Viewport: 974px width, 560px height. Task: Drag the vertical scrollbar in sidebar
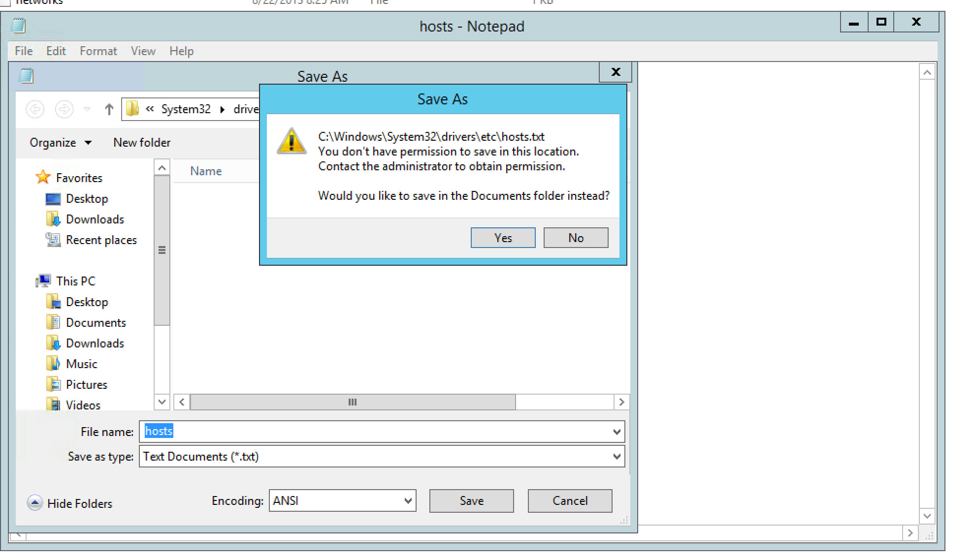click(x=162, y=249)
